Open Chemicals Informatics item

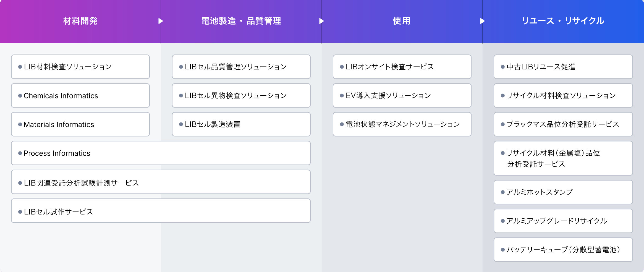click(x=80, y=96)
